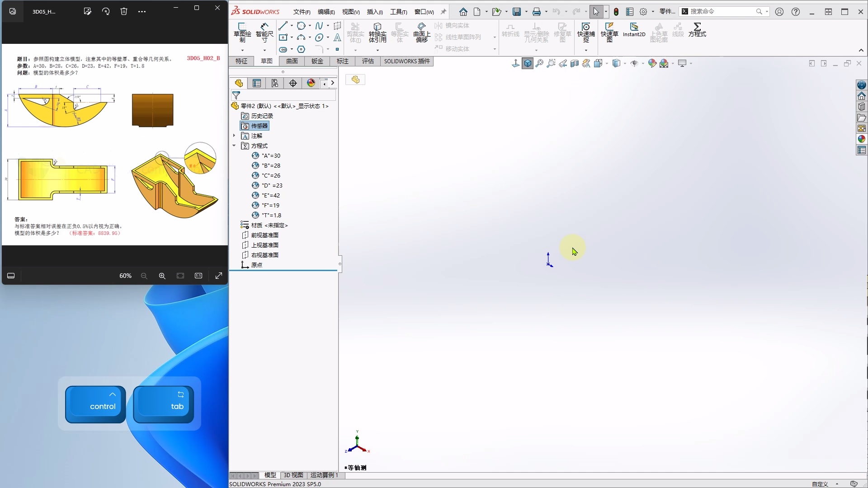The height and width of the screenshot is (488, 868).
Task: Open the View Orientation dropdown arrow
Action: pyautogui.click(x=607, y=63)
